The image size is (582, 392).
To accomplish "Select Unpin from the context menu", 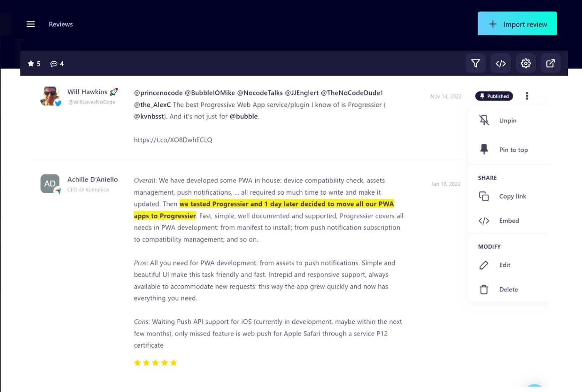I will 509,120.
